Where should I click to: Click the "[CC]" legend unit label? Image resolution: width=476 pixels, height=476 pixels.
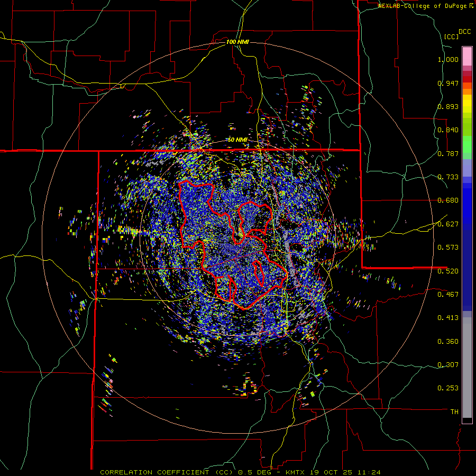[x=451, y=36]
